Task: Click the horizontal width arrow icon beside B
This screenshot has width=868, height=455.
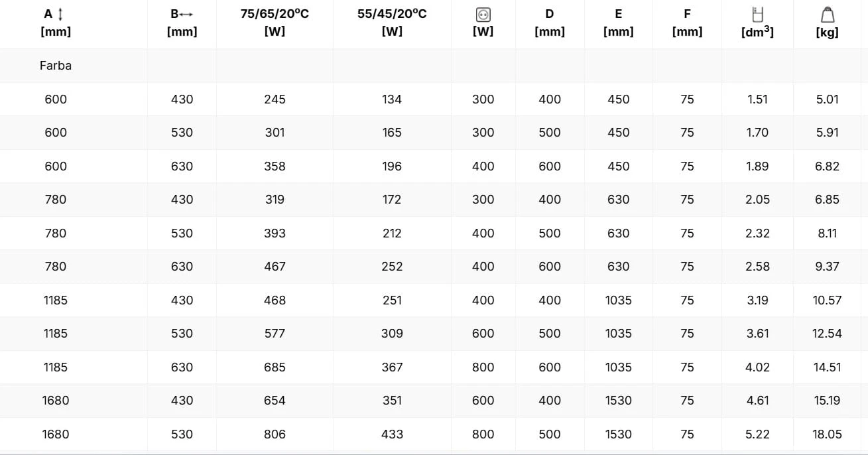Action: coord(186,14)
